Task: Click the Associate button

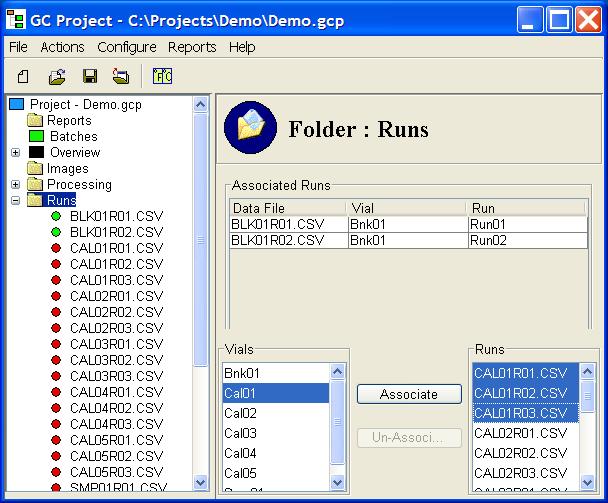Action: click(409, 394)
